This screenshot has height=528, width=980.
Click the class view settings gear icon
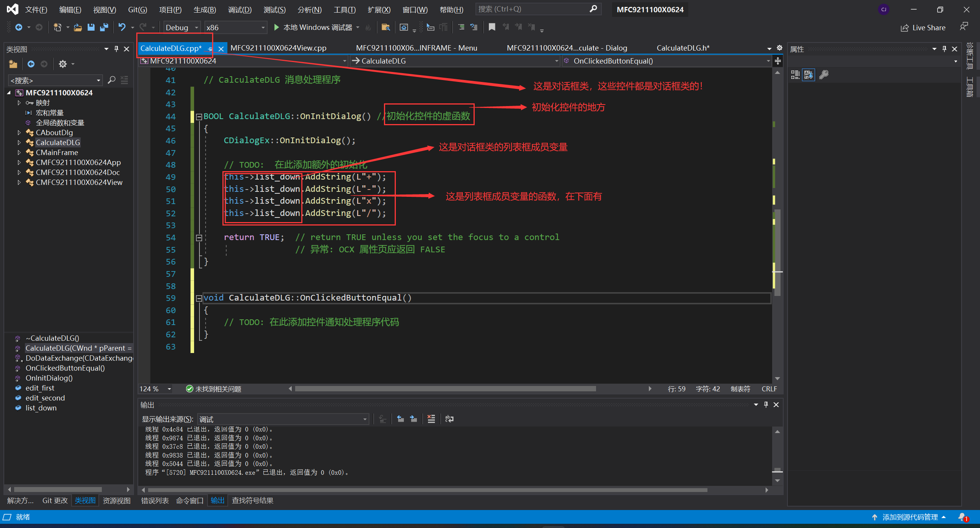[x=63, y=64]
